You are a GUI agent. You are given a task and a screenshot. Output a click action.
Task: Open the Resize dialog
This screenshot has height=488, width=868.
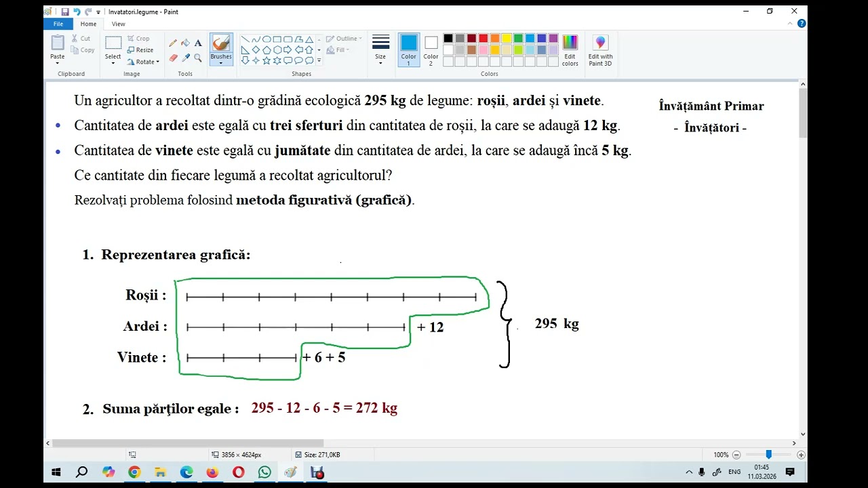pos(140,50)
